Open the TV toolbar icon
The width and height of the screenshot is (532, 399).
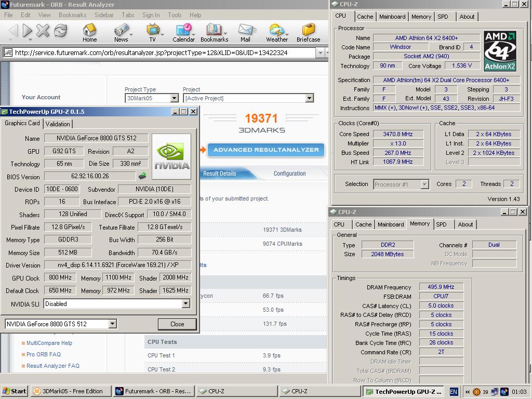tap(153, 33)
